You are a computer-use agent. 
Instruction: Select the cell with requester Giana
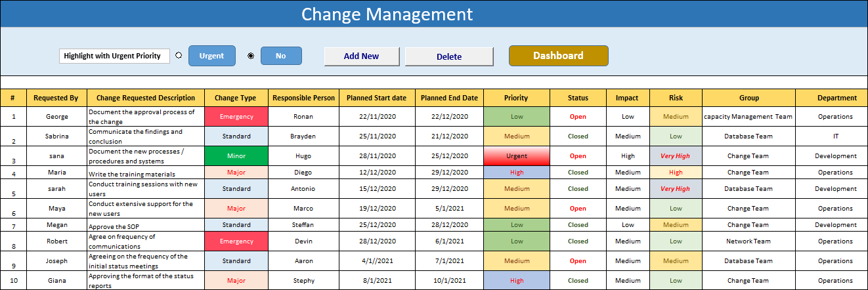(56, 281)
